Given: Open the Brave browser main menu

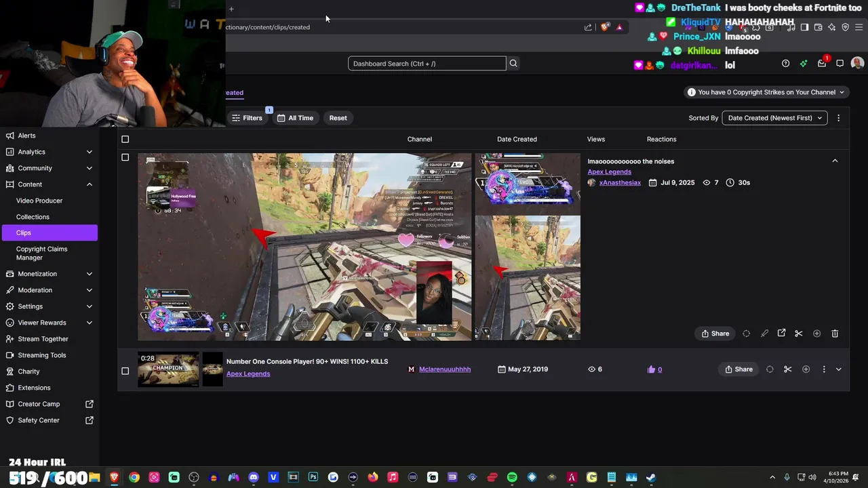Looking at the screenshot, I should pos(859,27).
